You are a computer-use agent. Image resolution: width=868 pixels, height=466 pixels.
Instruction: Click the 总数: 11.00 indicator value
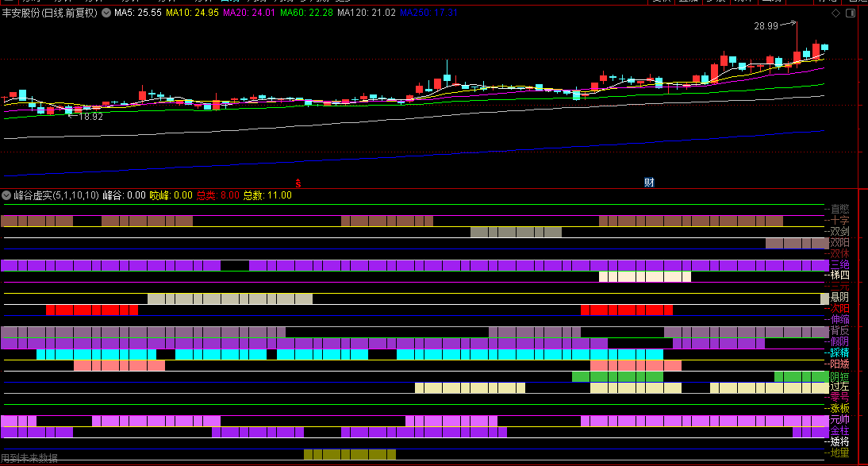tap(267, 195)
